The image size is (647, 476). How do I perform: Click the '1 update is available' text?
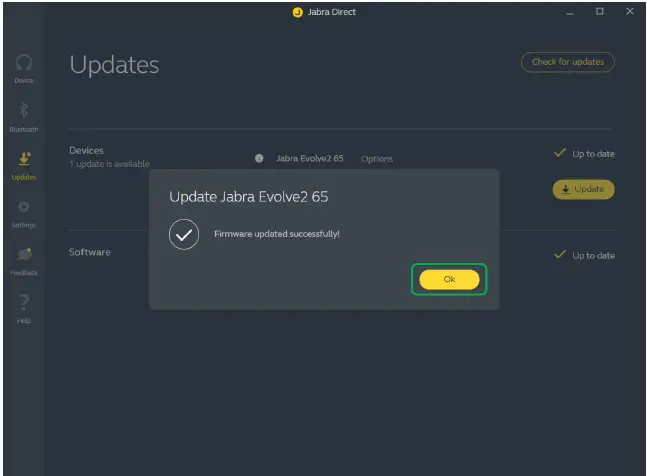109,164
